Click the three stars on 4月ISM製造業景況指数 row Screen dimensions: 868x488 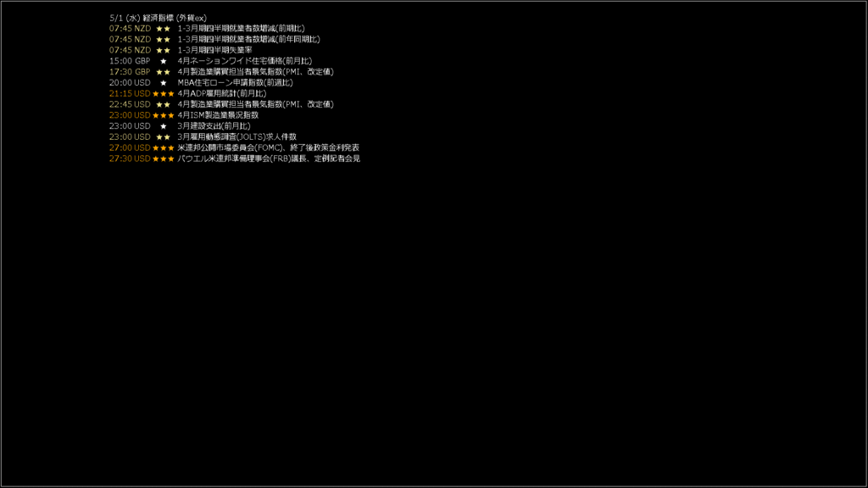[x=164, y=115]
